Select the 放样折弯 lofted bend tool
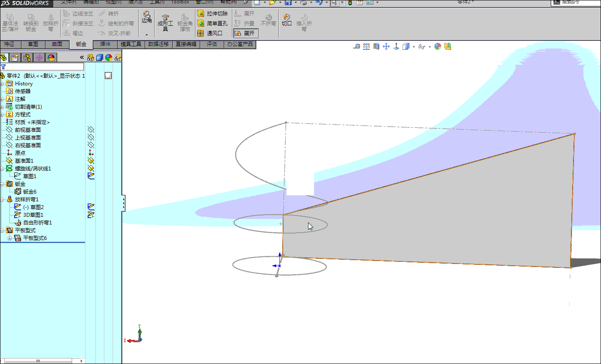Image resolution: width=601 pixels, height=364 pixels. [51, 23]
